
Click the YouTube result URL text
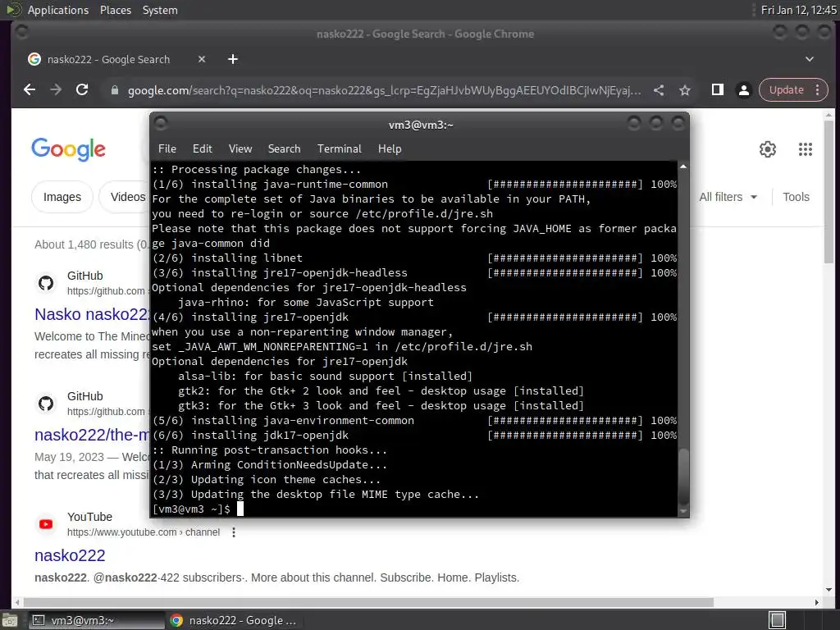(x=143, y=532)
